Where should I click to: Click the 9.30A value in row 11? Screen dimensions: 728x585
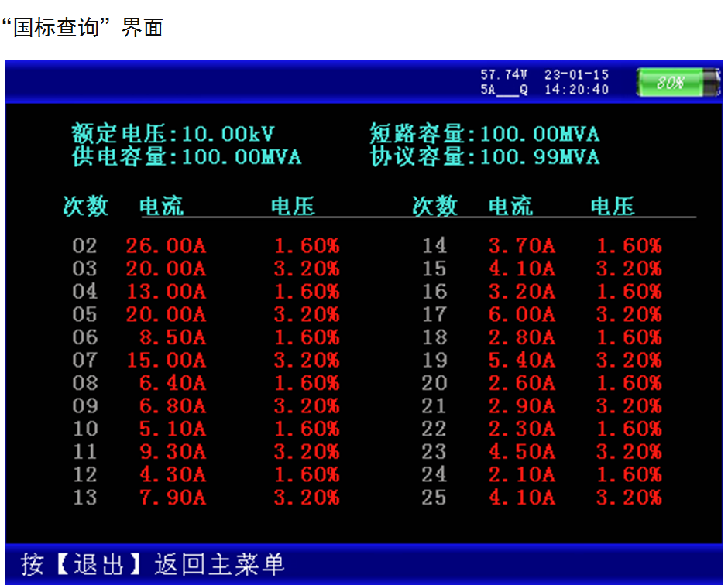pos(172,451)
